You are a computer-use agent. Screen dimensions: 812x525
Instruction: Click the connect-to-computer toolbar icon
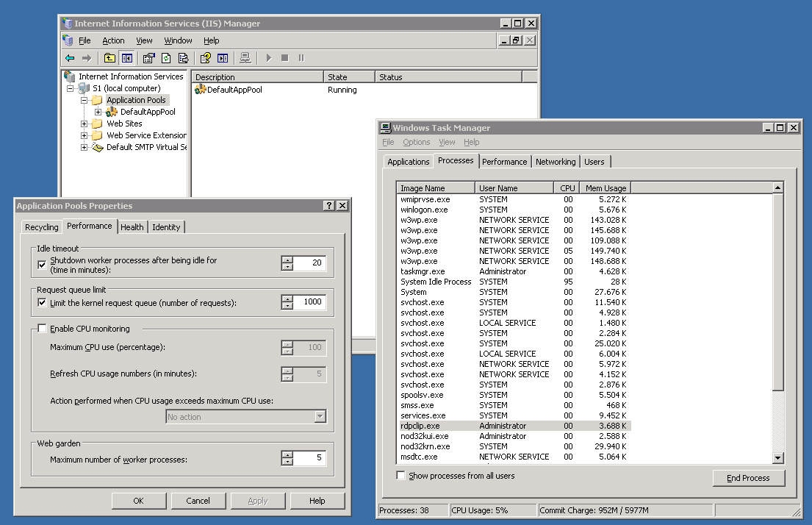pos(245,58)
